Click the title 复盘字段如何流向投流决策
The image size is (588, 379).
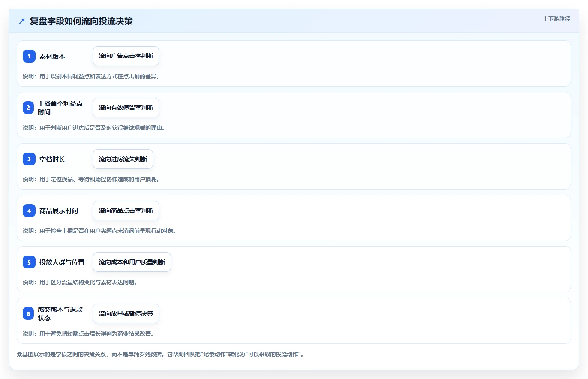(x=81, y=21)
